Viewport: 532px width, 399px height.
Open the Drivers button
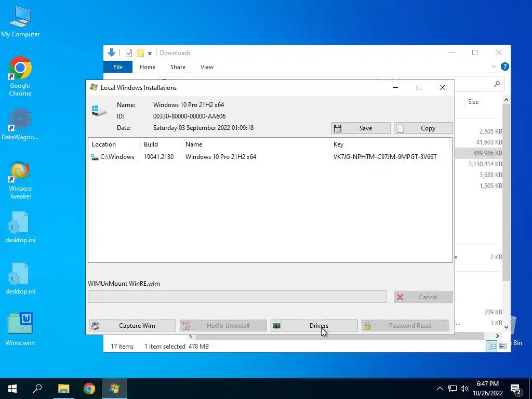point(314,326)
